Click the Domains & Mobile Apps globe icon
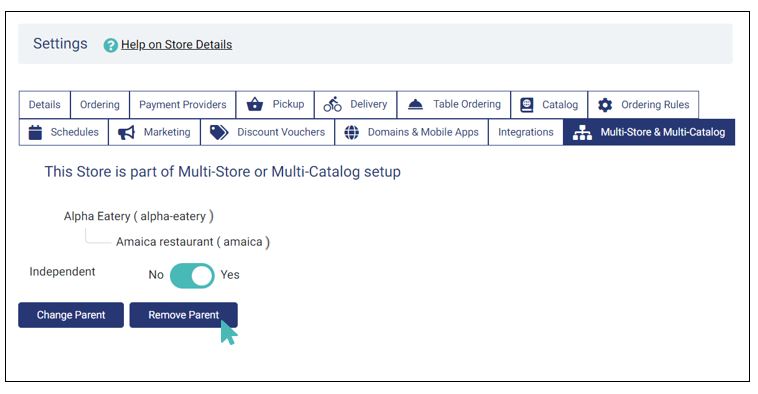Screen dimensions: 758x394 pos(351,132)
